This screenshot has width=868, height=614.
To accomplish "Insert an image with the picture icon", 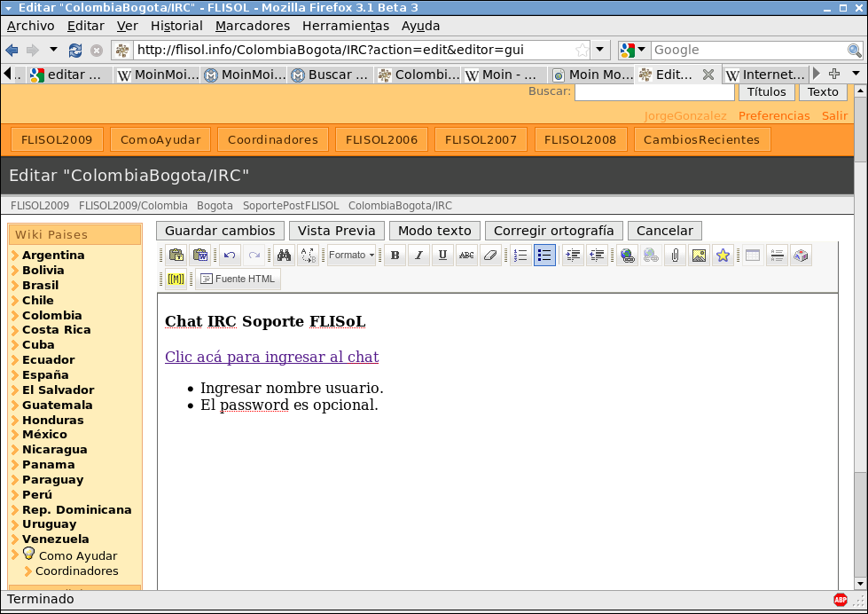I will pos(699,256).
